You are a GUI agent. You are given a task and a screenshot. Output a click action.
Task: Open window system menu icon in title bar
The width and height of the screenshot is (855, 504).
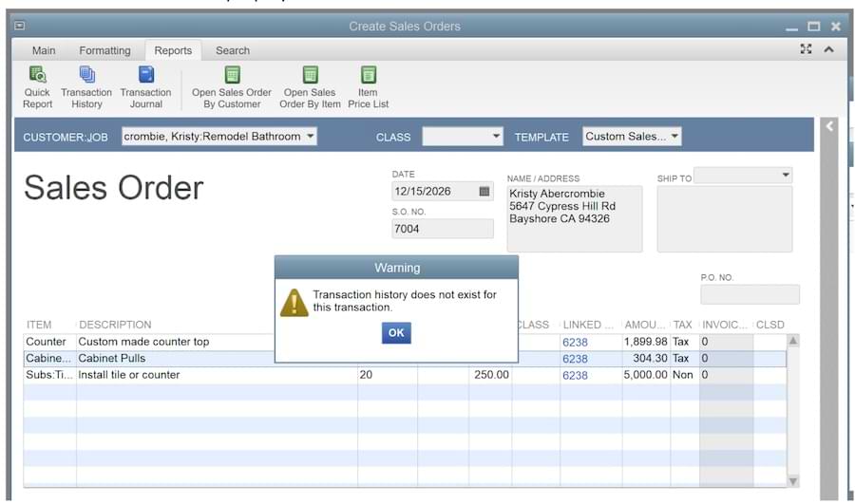tap(20, 26)
